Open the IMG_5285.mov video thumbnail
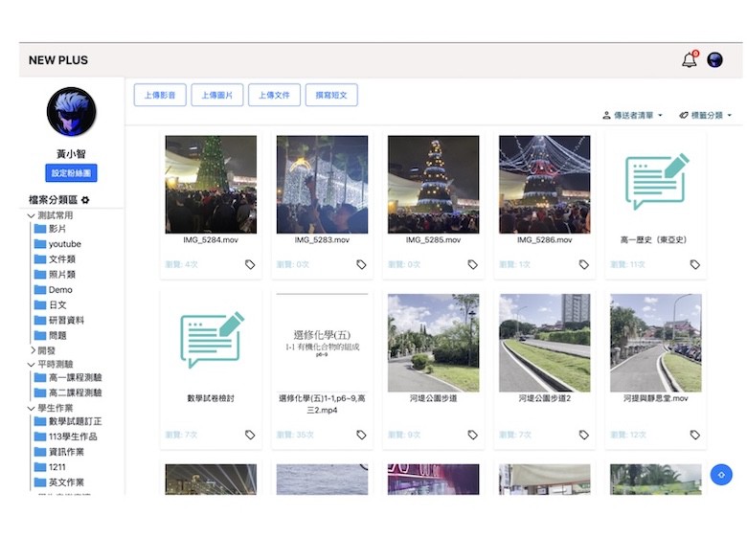 coord(433,184)
